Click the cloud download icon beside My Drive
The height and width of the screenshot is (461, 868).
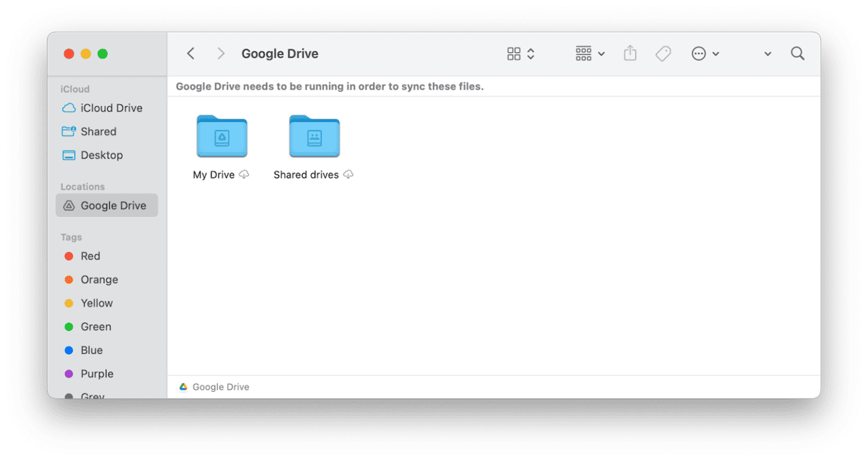coord(245,174)
